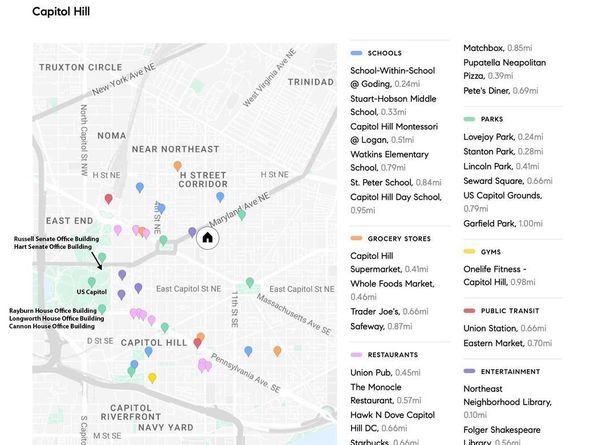Click the purple pin left of the home marker

(x=192, y=232)
